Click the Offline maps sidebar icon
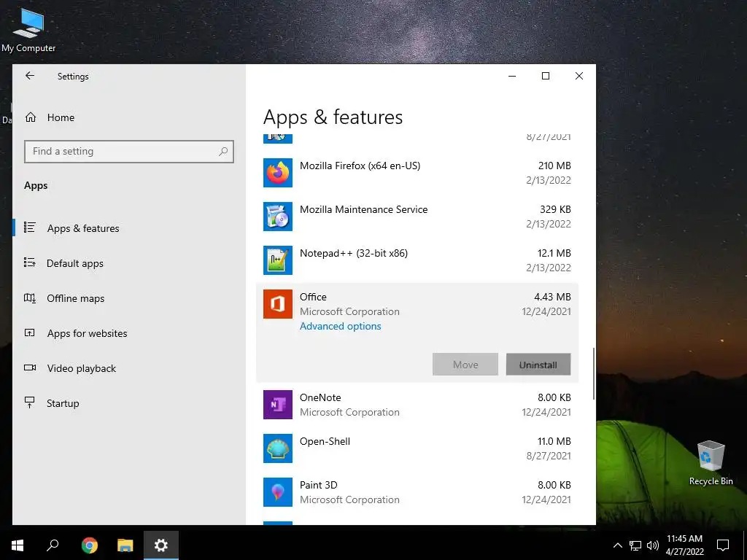The width and height of the screenshot is (747, 560). click(x=29, y=298)
